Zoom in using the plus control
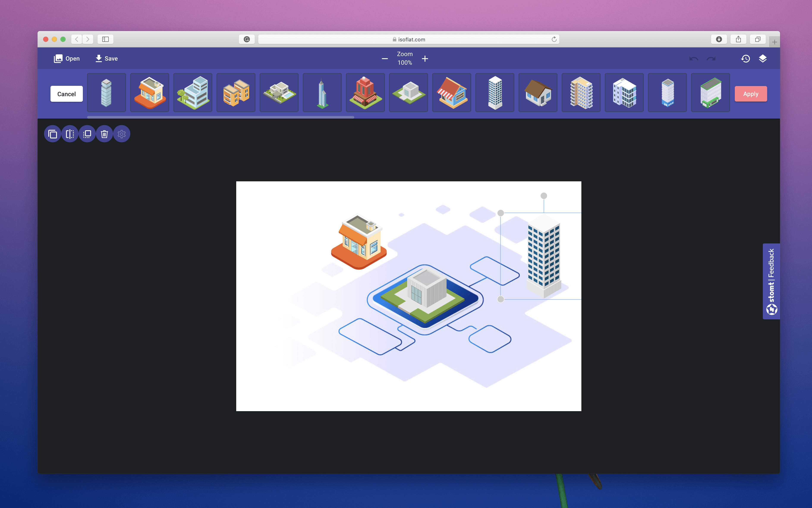 click(x=425, y=58)
